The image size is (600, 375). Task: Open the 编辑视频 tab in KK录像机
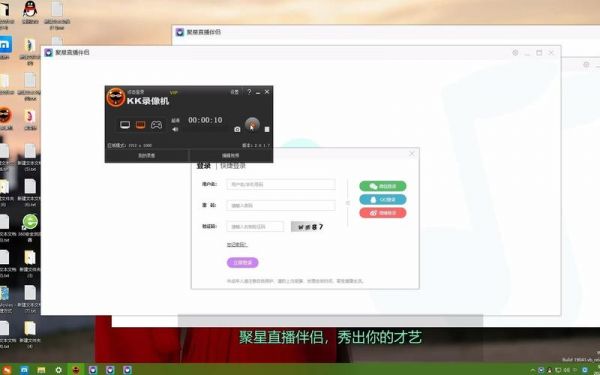click(x=231, y=155)
